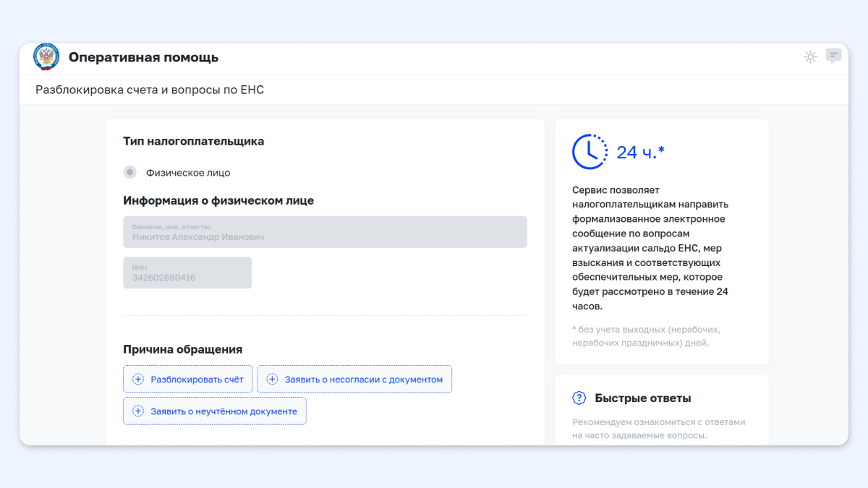Image resolution: width=868 pixels, height=488 pixels.
Task: Click the service description paragraph Сервис позволяет
Action: pyautogui.click(x=651, y=248)
